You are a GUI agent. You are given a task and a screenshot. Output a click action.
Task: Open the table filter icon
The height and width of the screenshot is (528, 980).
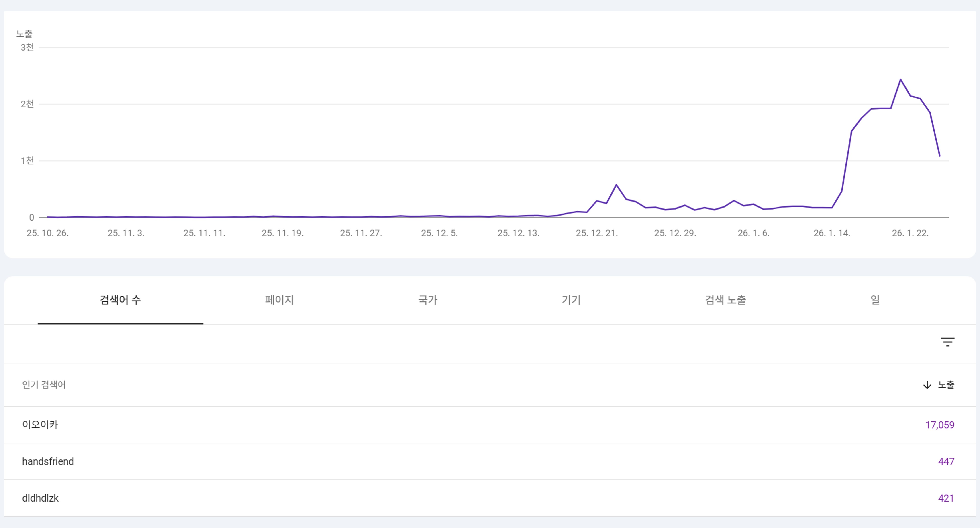(947, 342)
